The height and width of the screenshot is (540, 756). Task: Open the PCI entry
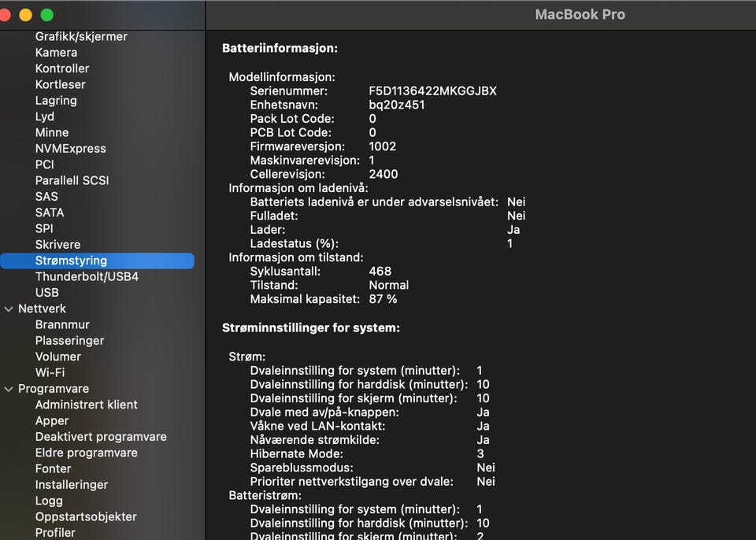click(x=44, y=165)
